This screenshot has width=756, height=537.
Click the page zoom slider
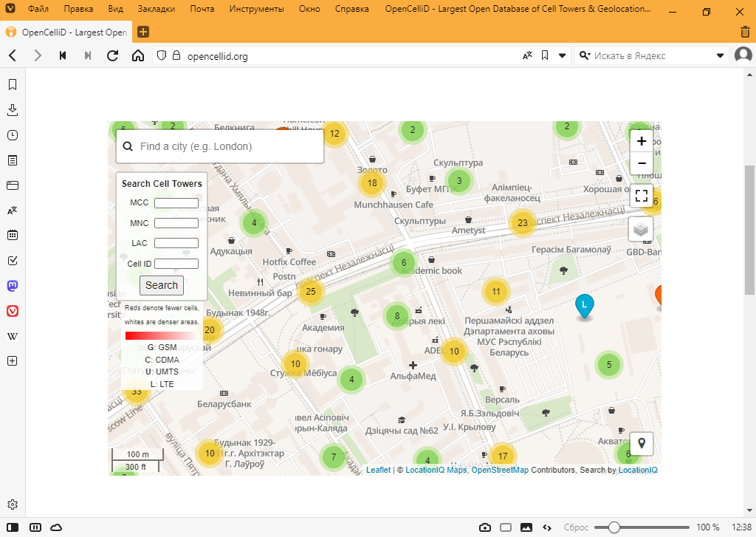[614, 527]
